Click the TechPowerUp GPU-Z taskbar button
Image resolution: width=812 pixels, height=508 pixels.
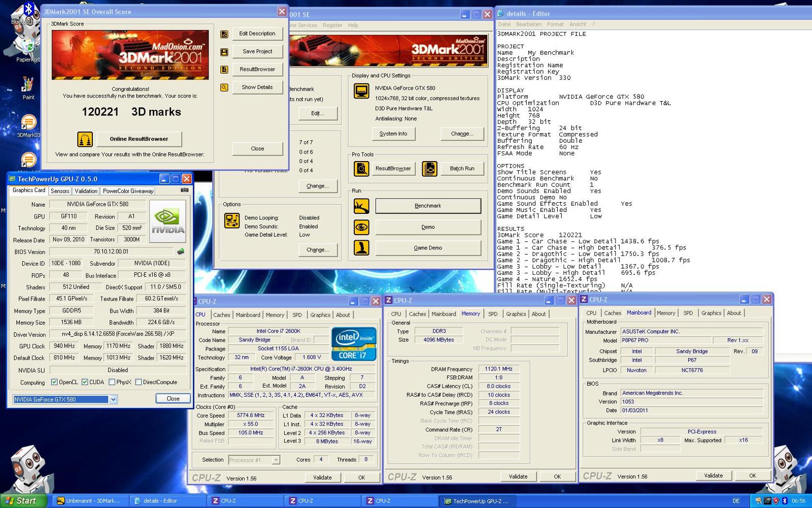476,501
